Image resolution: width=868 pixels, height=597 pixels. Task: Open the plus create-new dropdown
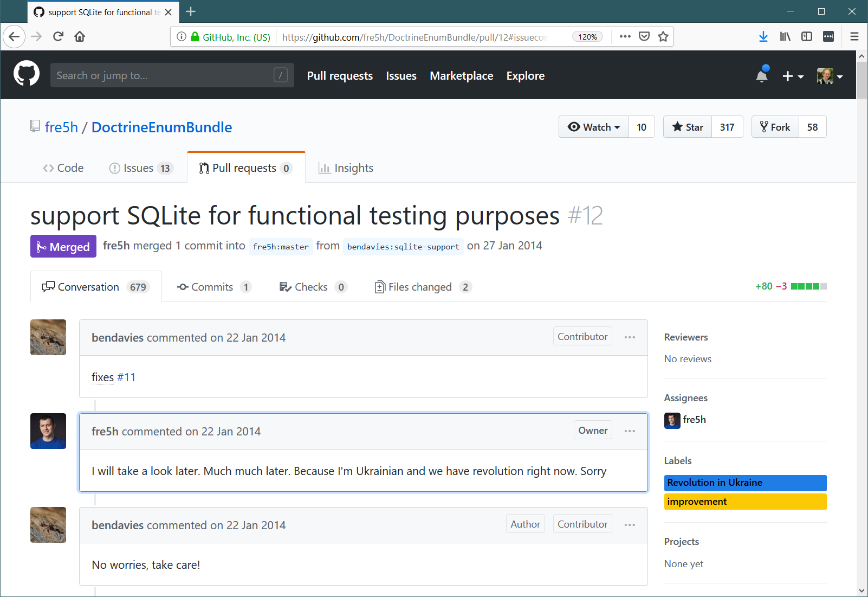[793, 76]
